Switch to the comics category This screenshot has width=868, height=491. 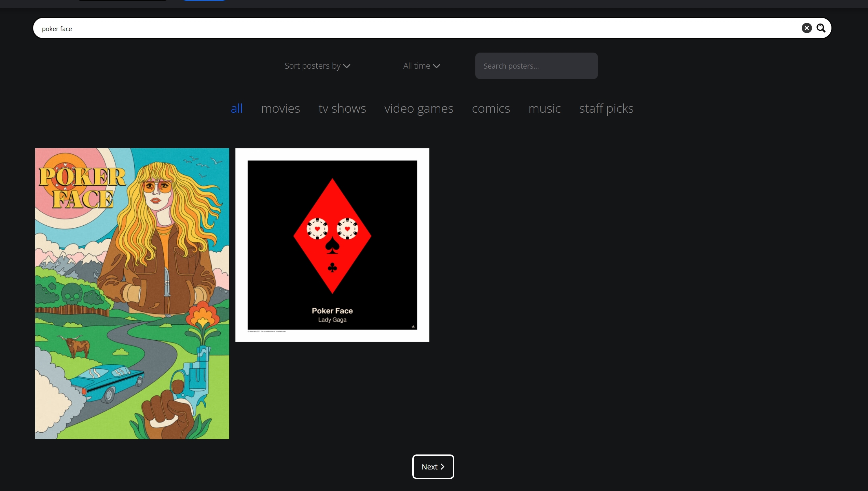pos(491,109)
